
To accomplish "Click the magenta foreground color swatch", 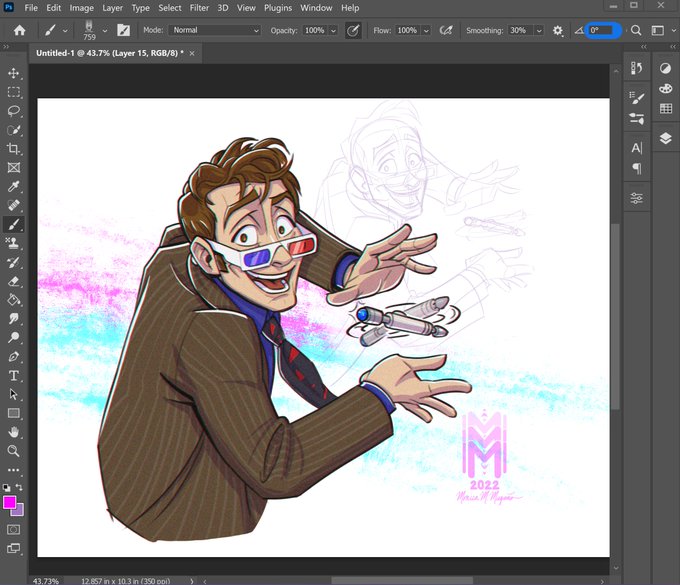I will (x=10, y=503).
